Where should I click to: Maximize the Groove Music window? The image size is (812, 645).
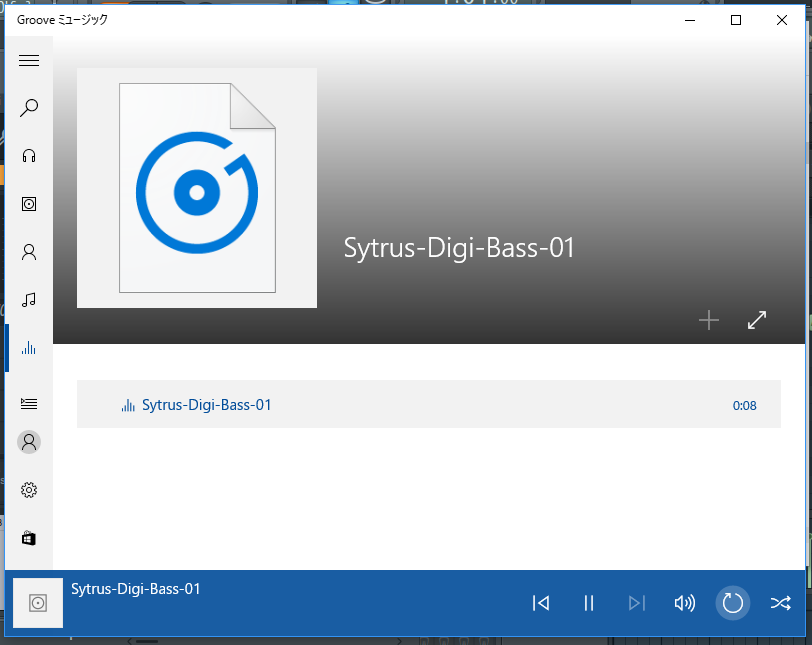(x=736, y=20)
